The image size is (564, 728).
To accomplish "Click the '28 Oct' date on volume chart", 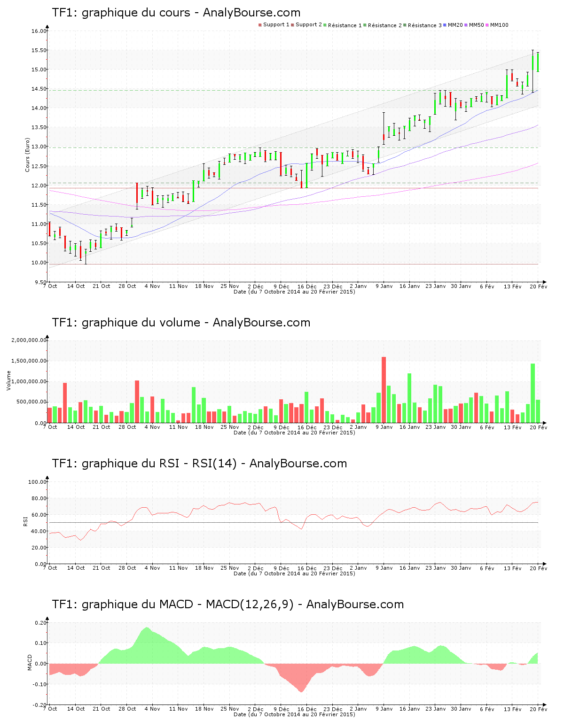I will tap(127, 427).
